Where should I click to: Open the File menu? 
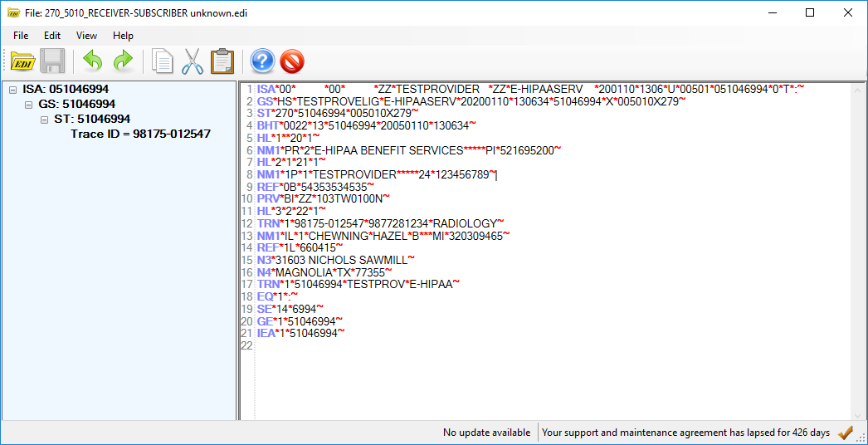pyautogui.click(x=21, y=36)
